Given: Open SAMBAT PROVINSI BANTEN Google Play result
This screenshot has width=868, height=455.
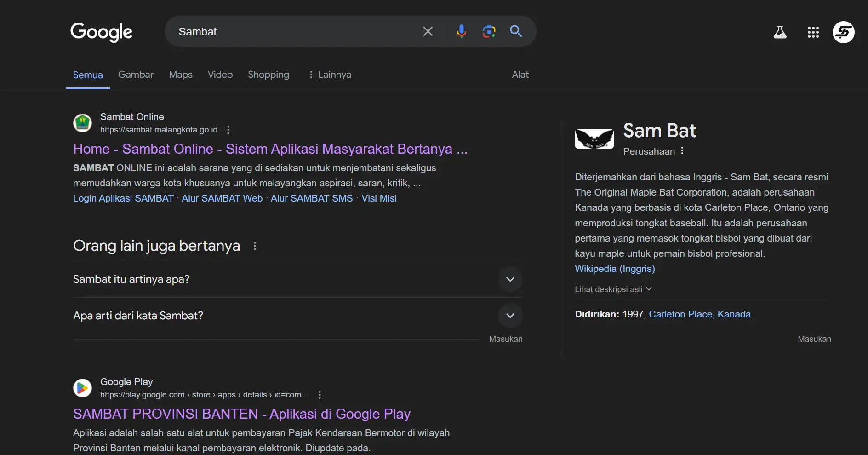Looking at the screenshot, I should 242,414.
